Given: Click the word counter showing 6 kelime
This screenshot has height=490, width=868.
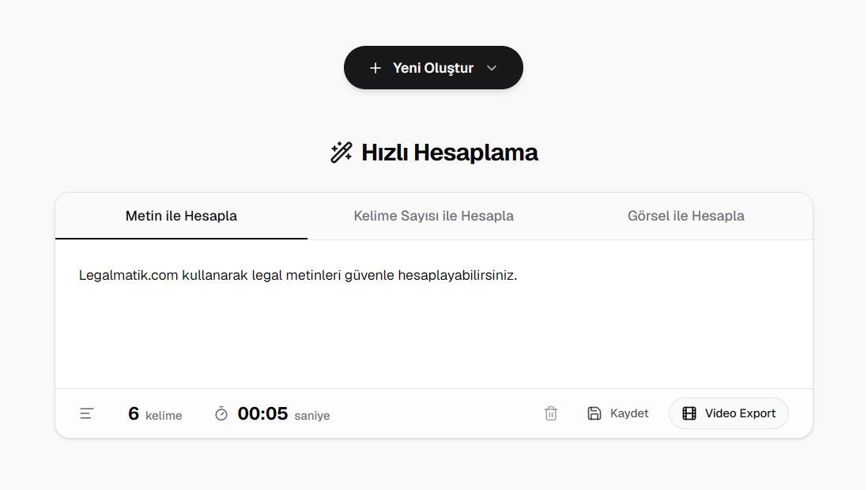Looking at the screenshot, I should pyautogui.click(x=155, y=413).
